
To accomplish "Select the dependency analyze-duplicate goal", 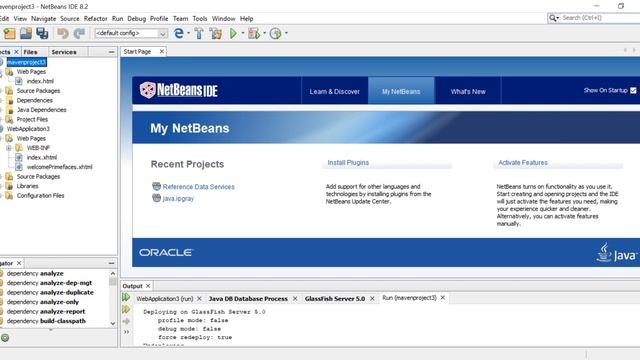I will (x=50, y=293).
